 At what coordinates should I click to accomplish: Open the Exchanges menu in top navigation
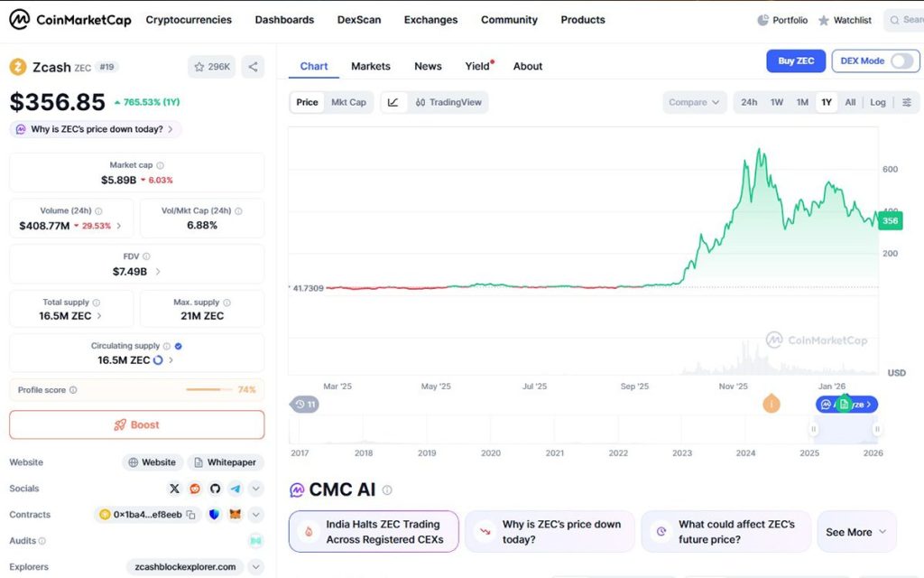pyautogui.click(x=430, y=20)
